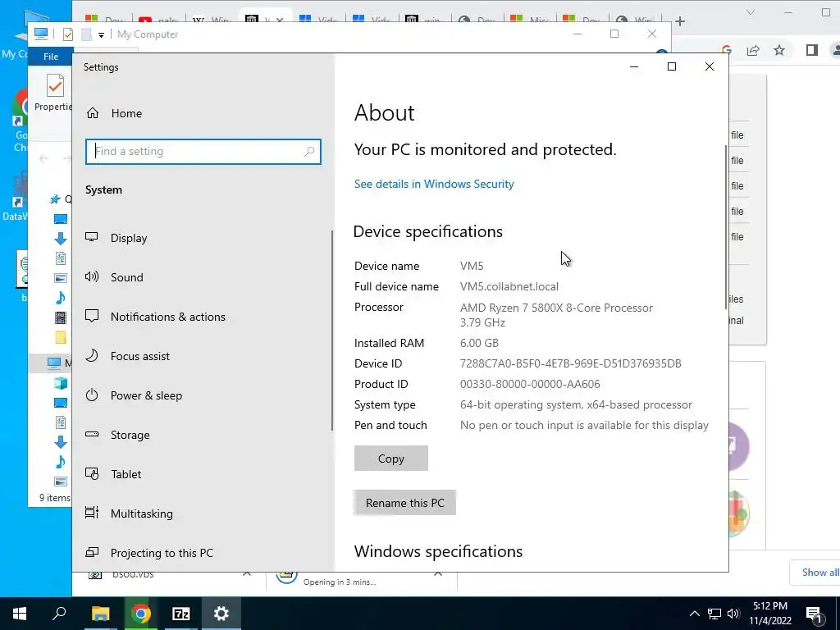Switch to Chrome in the taskbar
The width and height of the screenshot is (840, 630).
(140, 614)
